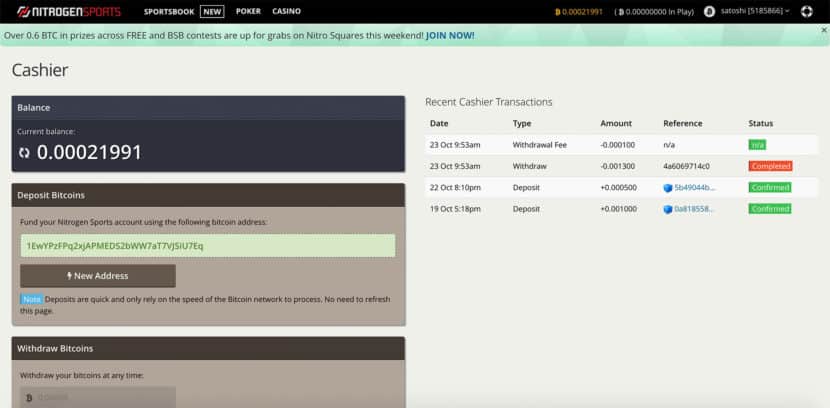Click the Deposit Bitcoins panel header
Image resolution: width=830 pixels, height=408 pixels.
pos(208,195)
